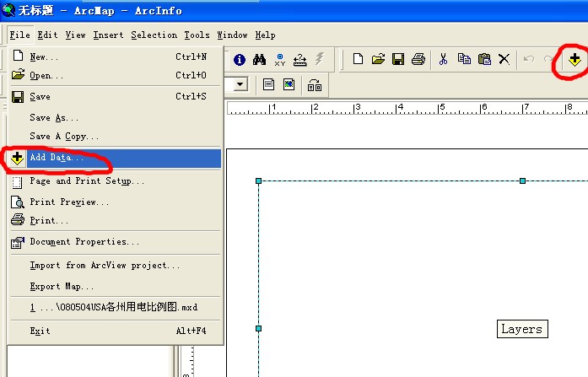
Task: Choose Export Map... menu entry
Action: (x=115, y=286)
